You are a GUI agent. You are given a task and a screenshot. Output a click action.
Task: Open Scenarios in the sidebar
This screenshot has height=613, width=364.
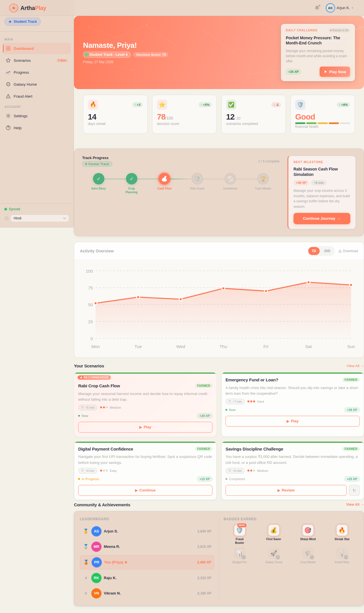coord(37,60)
